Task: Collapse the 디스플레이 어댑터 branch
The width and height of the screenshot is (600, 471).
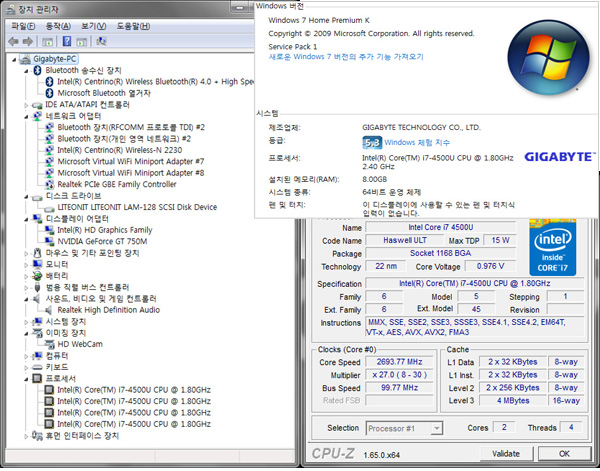Action: [26, 220]
